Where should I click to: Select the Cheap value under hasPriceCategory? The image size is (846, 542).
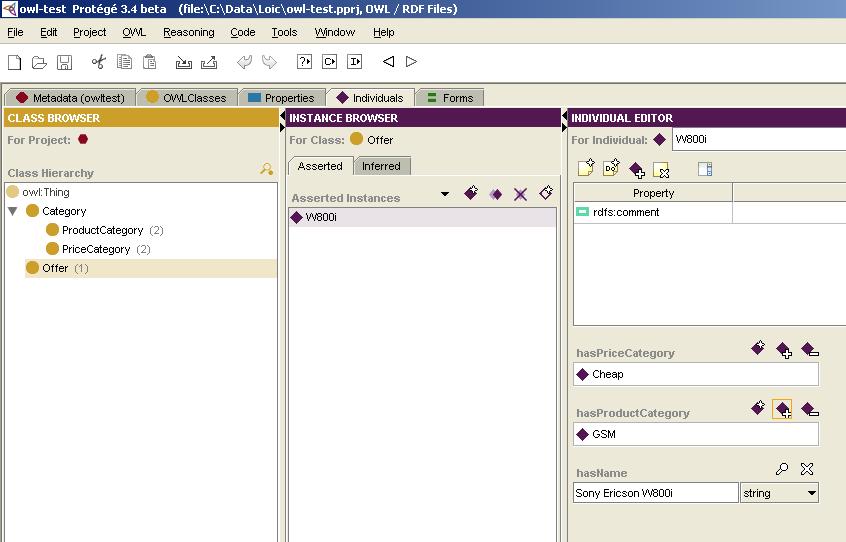pos(696,374)
